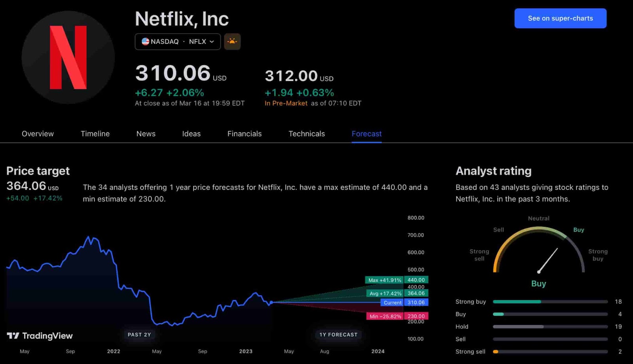The width and height of the screenshot is (633, 364).
Task: Select the Forecast tab
Action: pyautogui.click(x=366, y=134)
